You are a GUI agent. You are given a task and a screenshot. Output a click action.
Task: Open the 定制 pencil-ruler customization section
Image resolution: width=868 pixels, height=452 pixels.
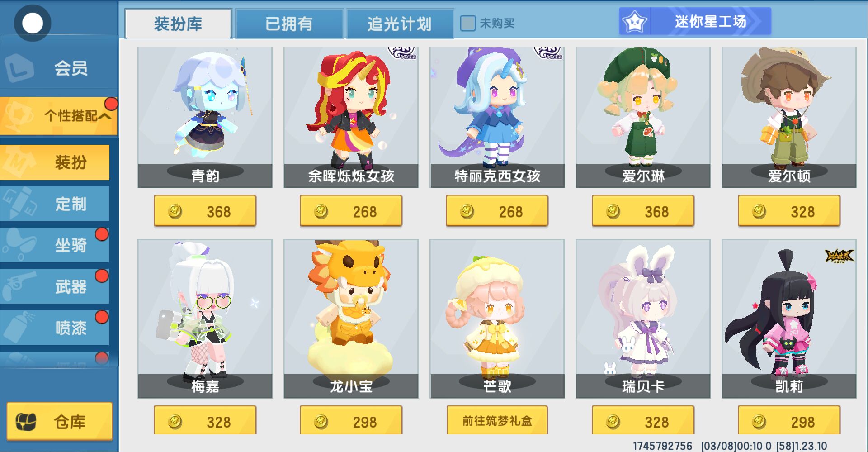tap(55, 204)
